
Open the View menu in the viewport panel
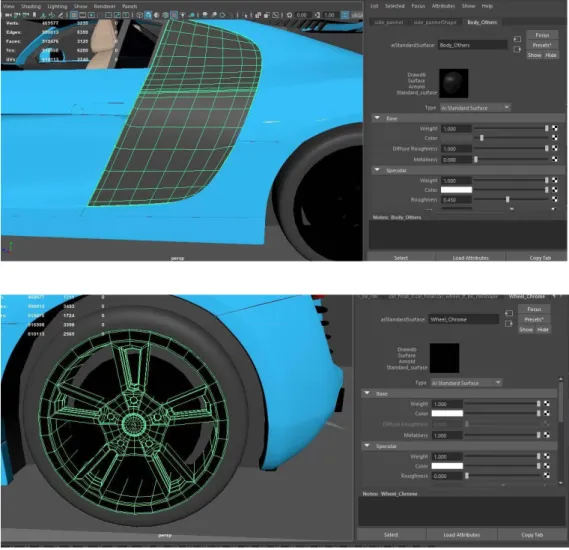[x=8, y=6]
